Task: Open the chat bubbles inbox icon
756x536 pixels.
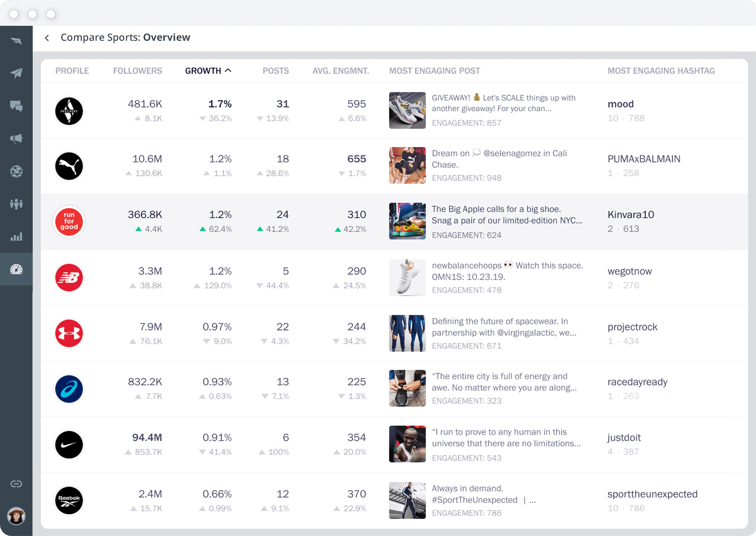Action: [16, 106]
